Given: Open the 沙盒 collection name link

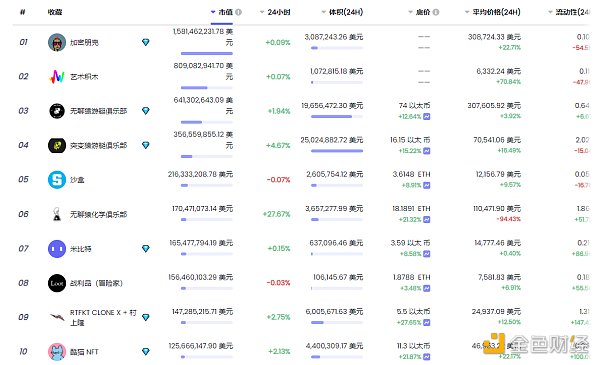Looking at the screenshot, I should tap(77, 180).
